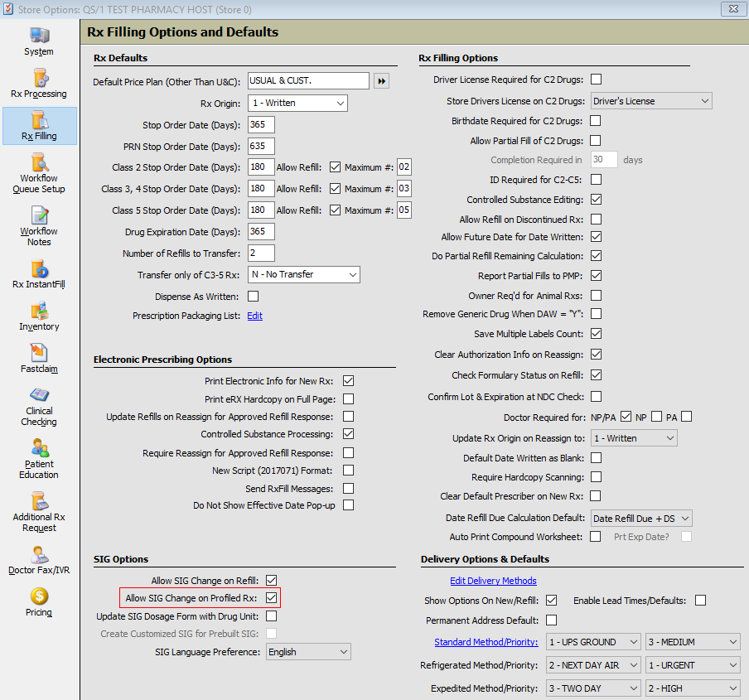Toggle Allow Partial Fill of C2 Drugs
749x700 pixels.
coord(595,140)
